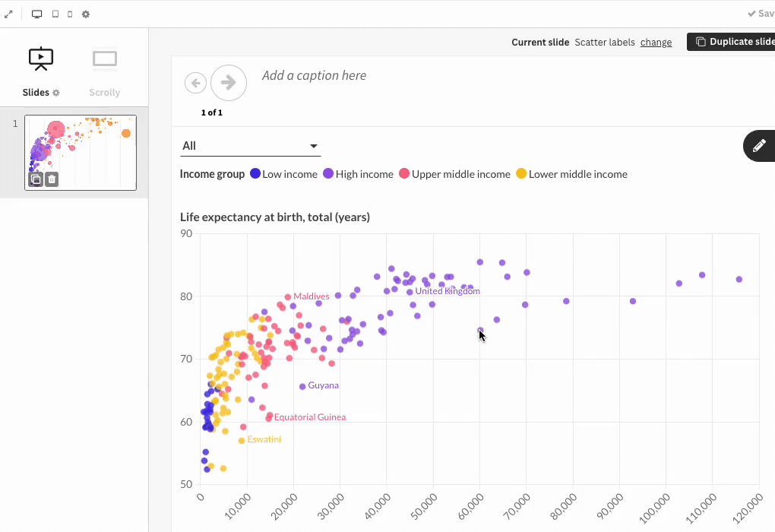Switch to mobile phone preview icon
The height and width of the screenshot is (532, 775).
pos(70,14)
